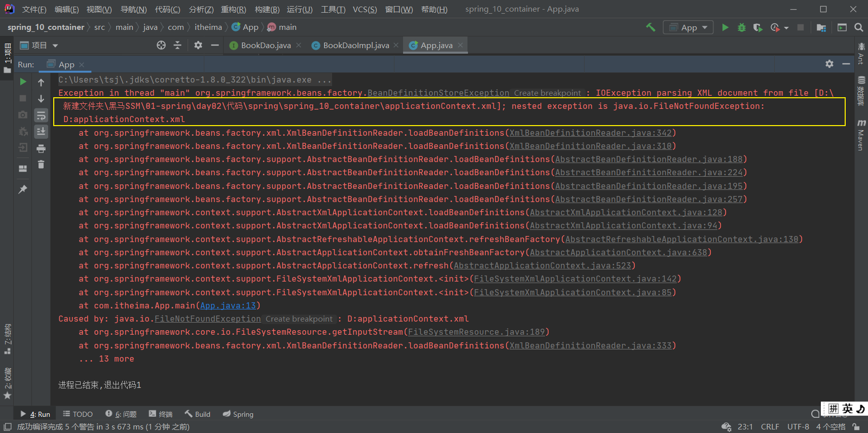
Task: Open FileSystemXmlApplicationContext.java:85 link
Action: click(572, 292)
